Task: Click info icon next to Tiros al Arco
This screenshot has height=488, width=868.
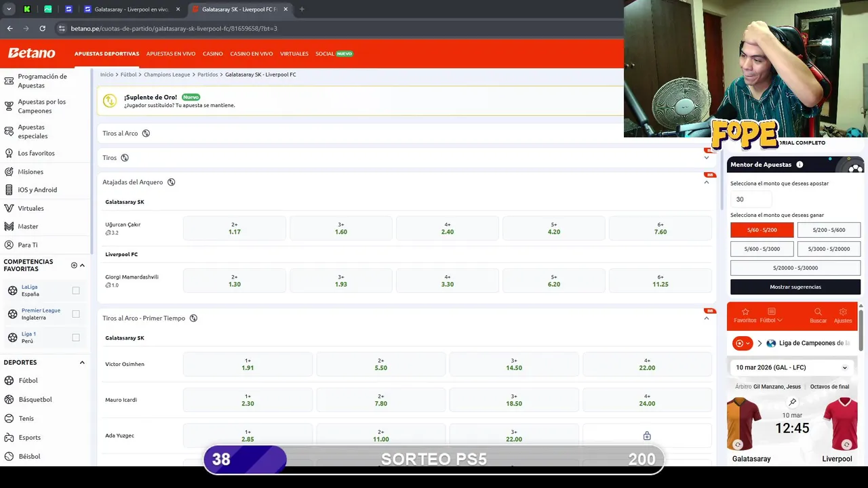Action: pos(146,134)
